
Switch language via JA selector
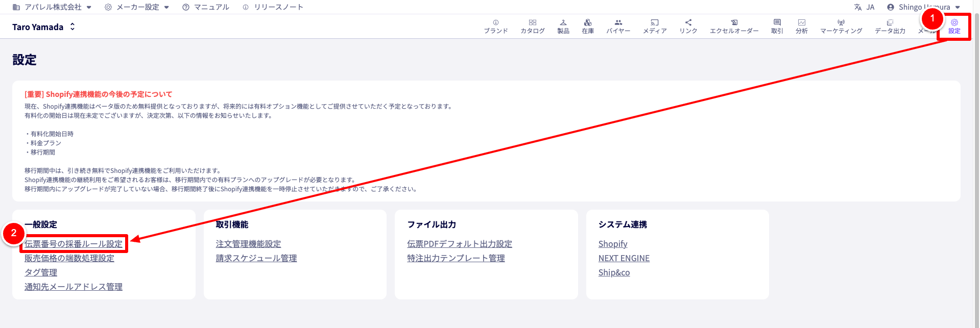pos(864,7)
